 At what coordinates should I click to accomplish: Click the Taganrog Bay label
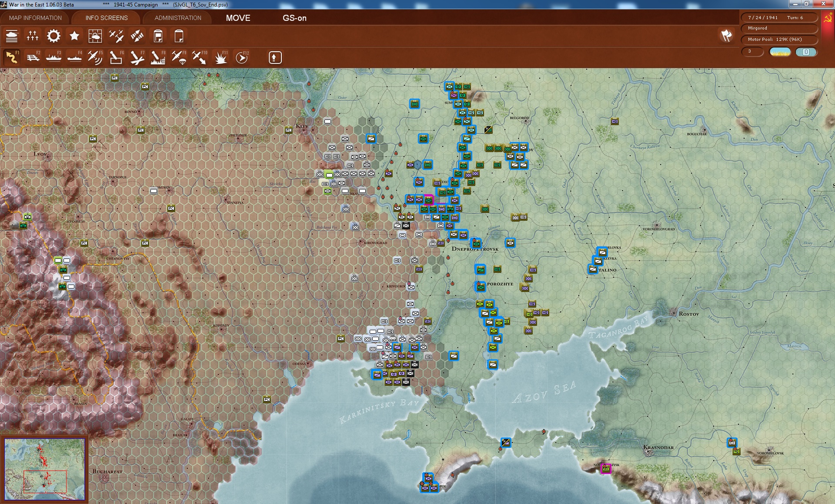(618, 328)
